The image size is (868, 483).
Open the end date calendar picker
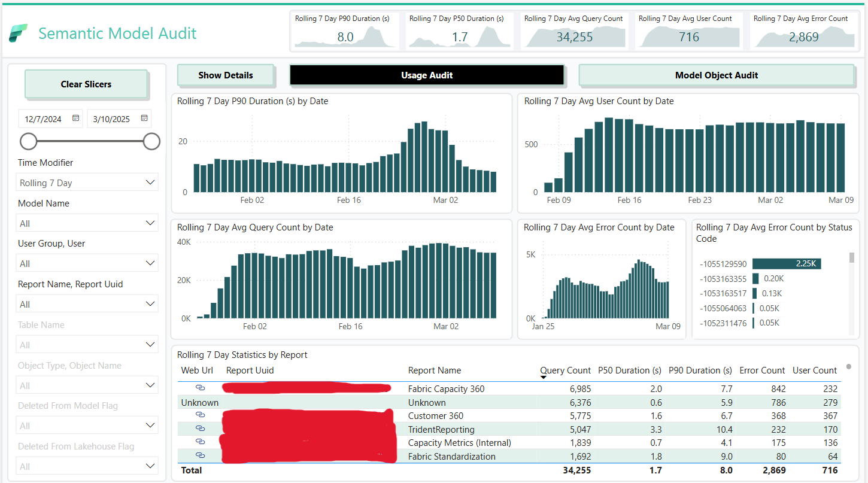click(x=144, y=118)
